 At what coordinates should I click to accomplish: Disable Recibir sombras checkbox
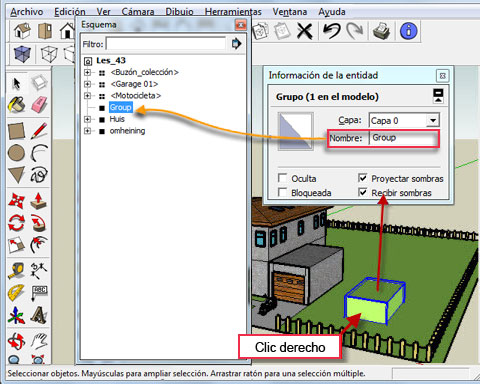click(x=363, y=192)
